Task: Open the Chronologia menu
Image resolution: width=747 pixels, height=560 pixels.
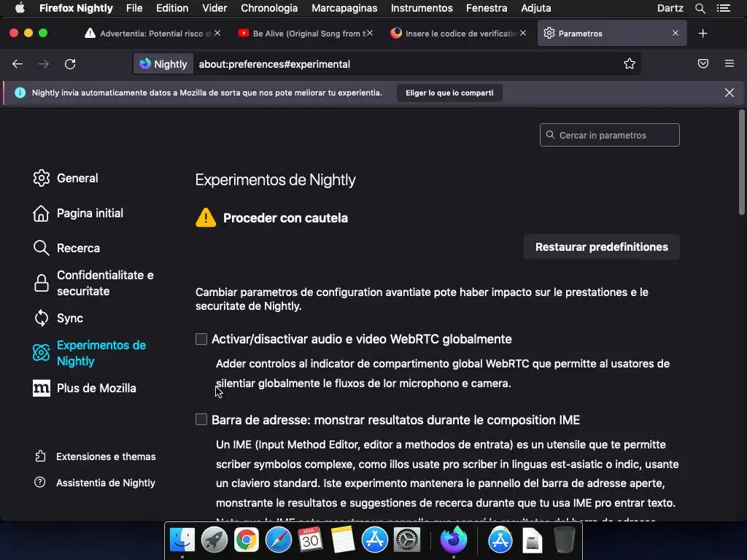Action: (x=269, y=8)
